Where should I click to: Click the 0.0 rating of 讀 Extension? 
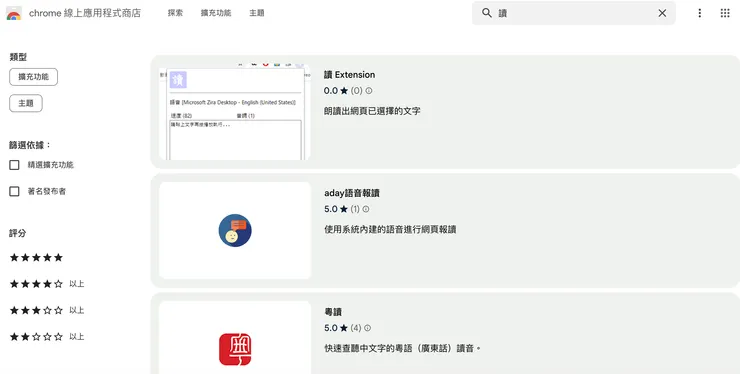[331, 91]
